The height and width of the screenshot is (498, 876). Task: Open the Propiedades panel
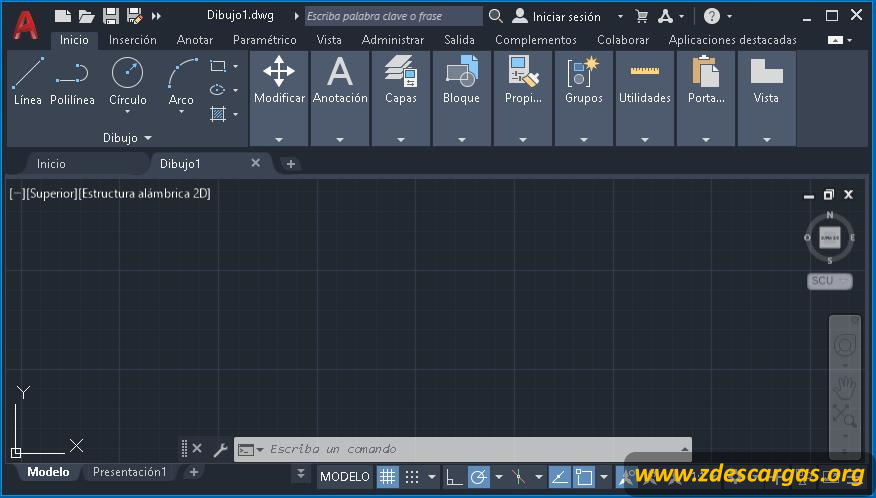523,98
